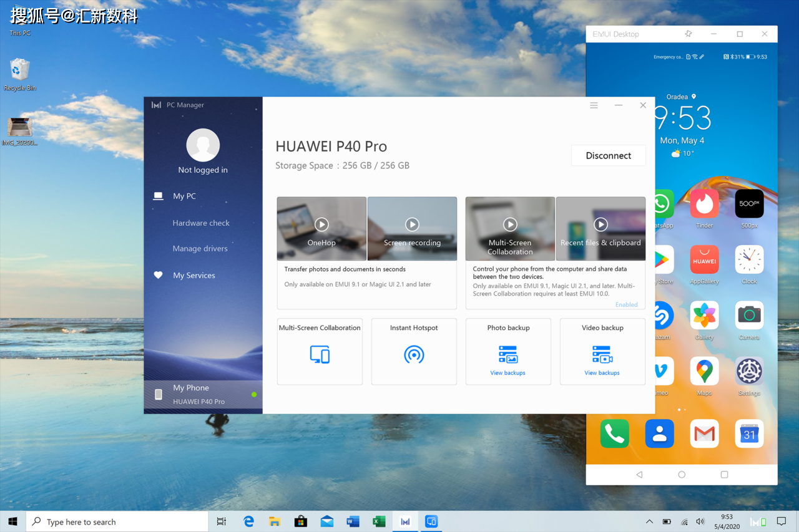Click the Type here to search box
This screenshot has width=799, height=532.
pyautogui.click(x=117, y=521)
